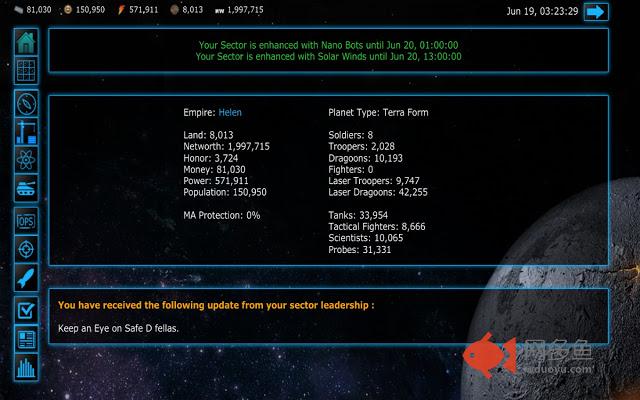Click 'Honor: 3,724' stat line
The width and height of the screenshot is (640, 400).
click(211, 158)
